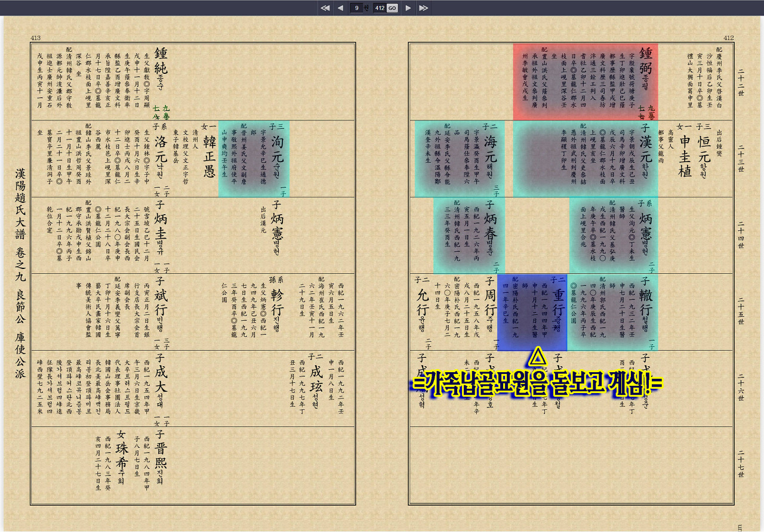Click the name 軫行 entry
The height and width of the screenshot is (532, 764).
coord(278,303)
